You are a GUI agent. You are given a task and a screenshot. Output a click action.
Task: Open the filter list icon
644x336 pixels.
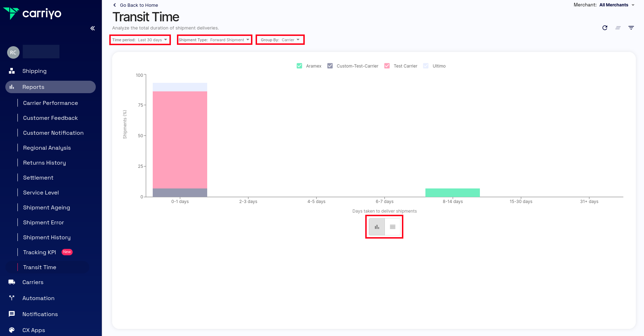pyautogui.click(x=631, y=28)
